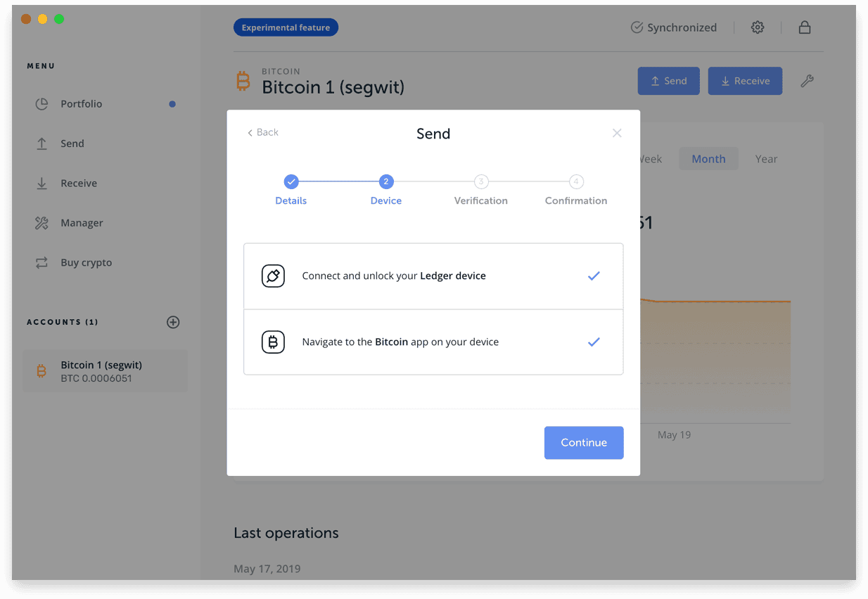This screenshot has height=599, width=868.
Task: Click the Send upload arrow sidebar icon
Action: click(42, 143)
